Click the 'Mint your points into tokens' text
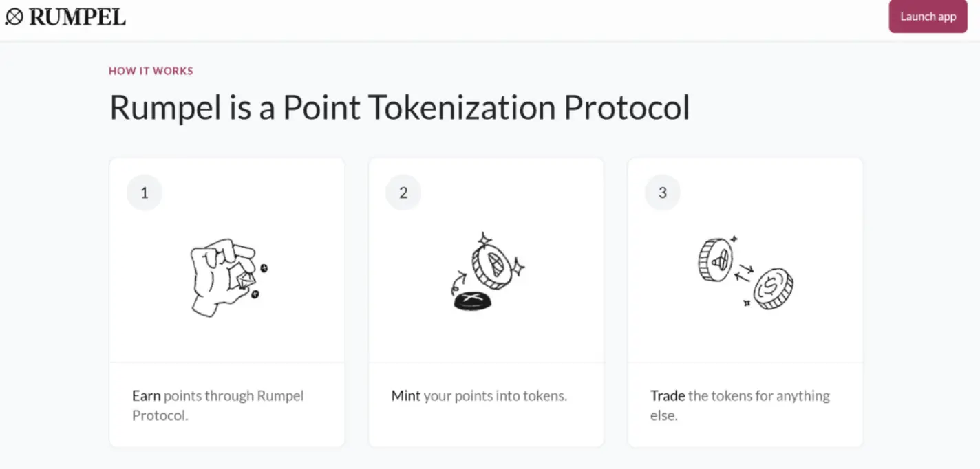The height and width of the screenshot is (469, 980). 479,396
